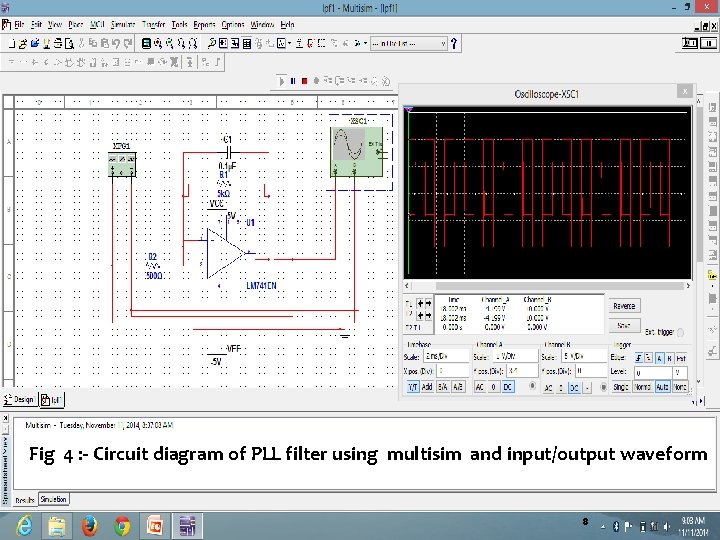Set Channel A coupling to DC
The image size is (720, 540).
tap(507, 387)
